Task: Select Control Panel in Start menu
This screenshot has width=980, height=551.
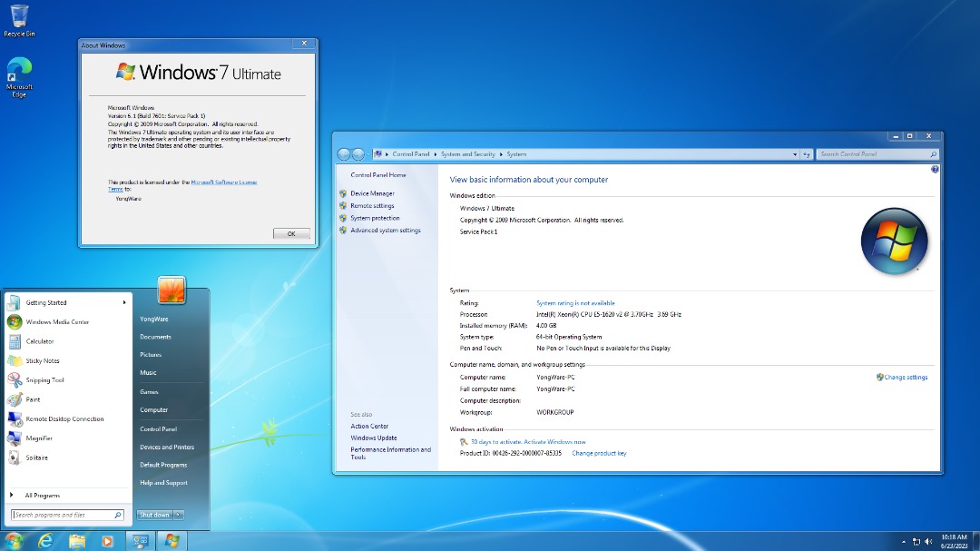Action: [x=158, y=428]
